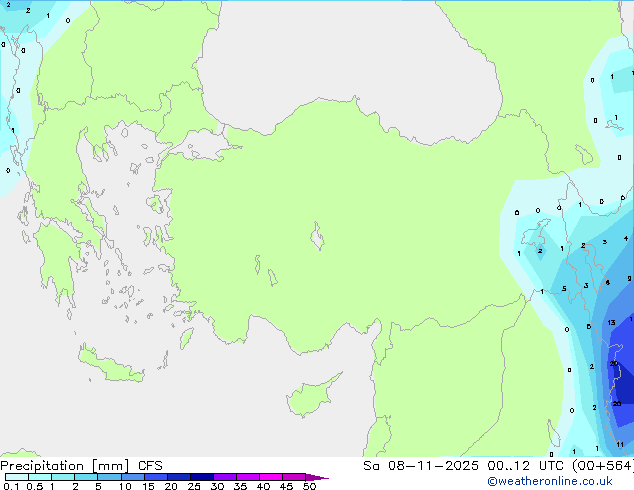Click the 10–15 mm legend color swatch

coord(132,477)
